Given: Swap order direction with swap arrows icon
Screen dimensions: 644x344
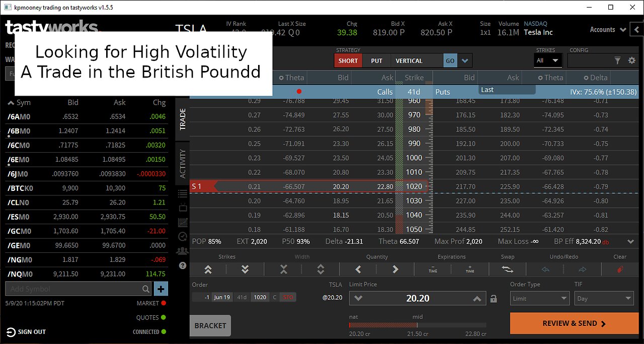Looking at the screenshot, I should (x=508, y=269).
